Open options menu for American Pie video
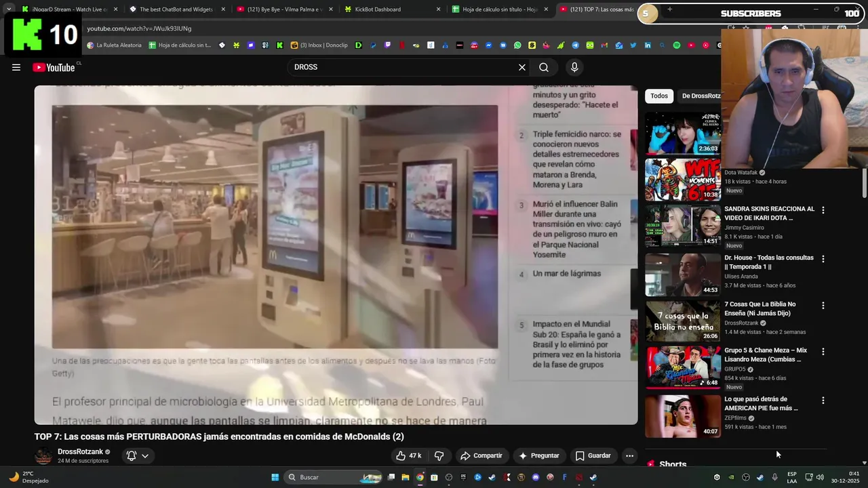 [823, 401]
